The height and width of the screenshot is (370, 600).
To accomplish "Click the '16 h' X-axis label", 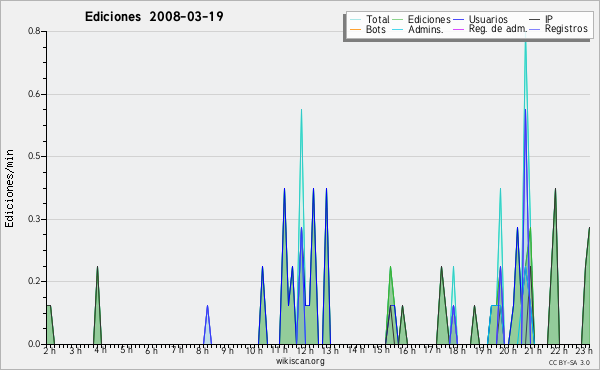I will click(x=407, y=350).
